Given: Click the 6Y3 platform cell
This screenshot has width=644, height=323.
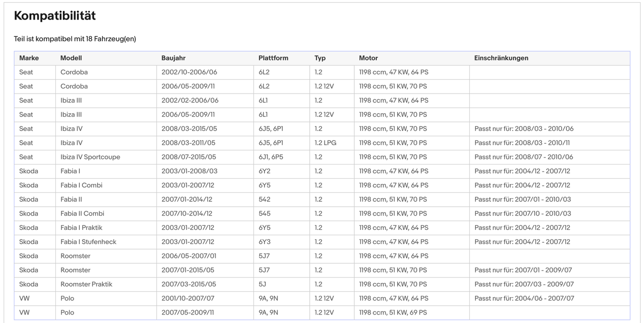Looking at the screenshot, I should point(265,242).
